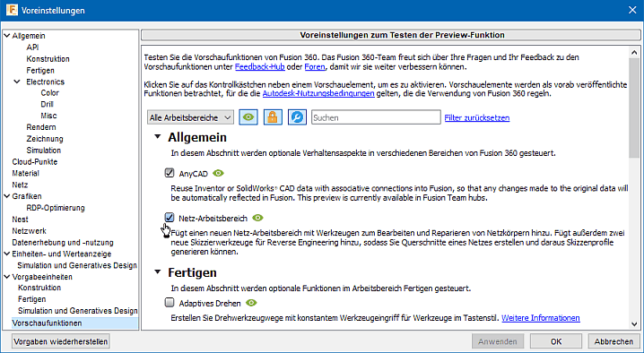
Task: Collapse Einheiten- und Werteanzeige tree chevron
Action: click(x=7, y=254)
